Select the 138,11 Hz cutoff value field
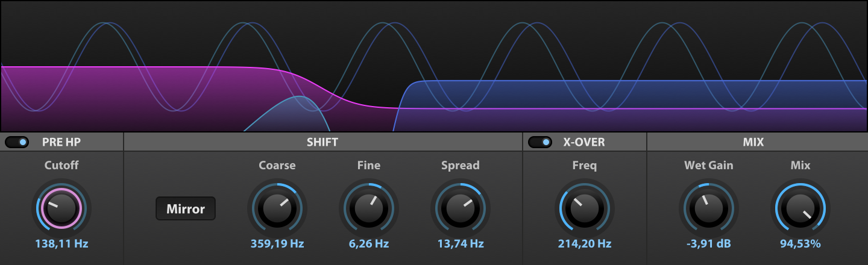The height and width of the screenshot is (265, 868). pyautogui.click(x=61, y=244)
